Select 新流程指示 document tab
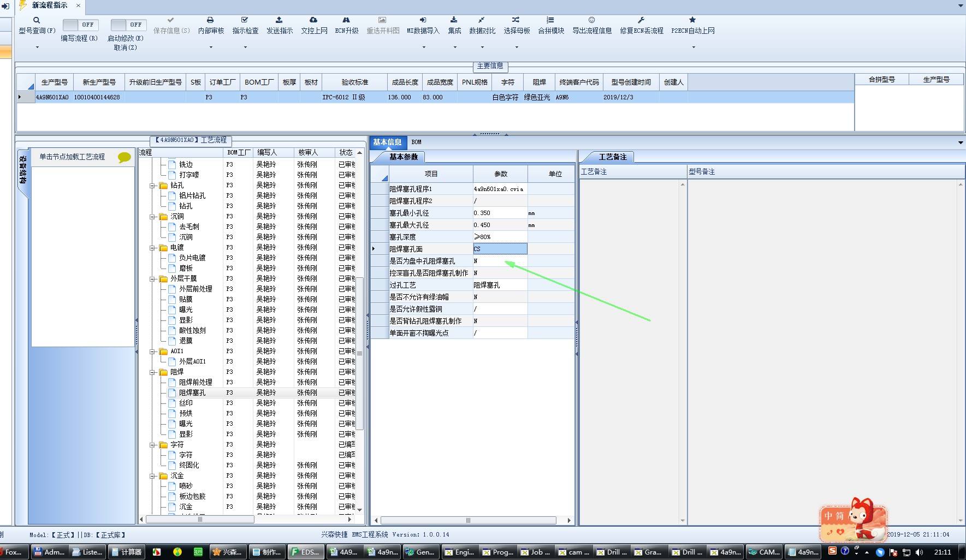966x560 pixels. pos(50,5)
